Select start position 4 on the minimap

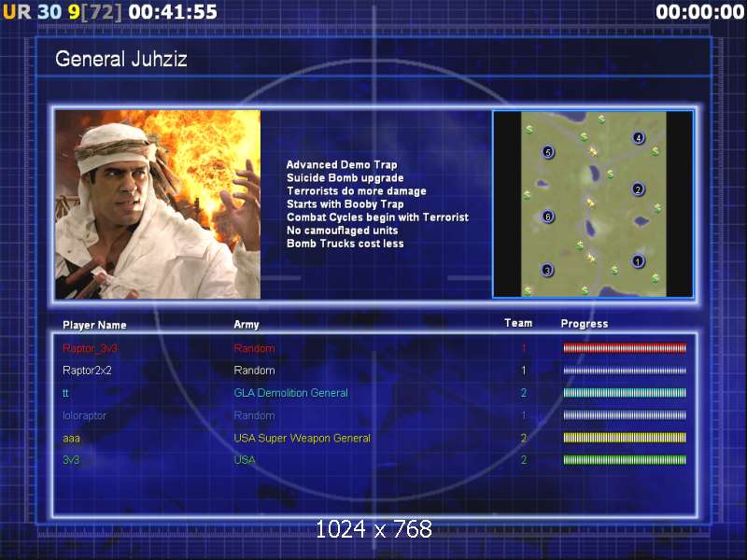pos(639,138)
